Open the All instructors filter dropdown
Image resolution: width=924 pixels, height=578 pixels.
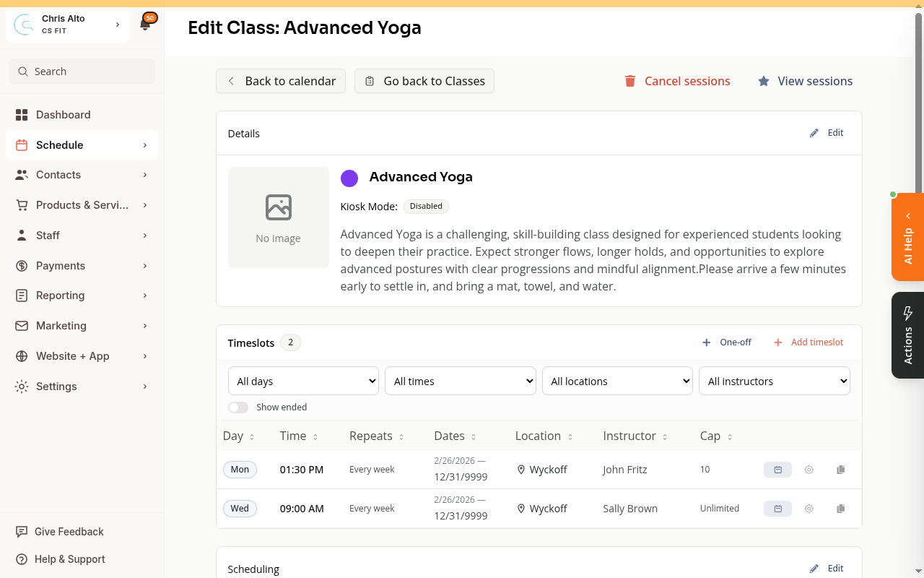pyautogui.click(x=775, y=381)
